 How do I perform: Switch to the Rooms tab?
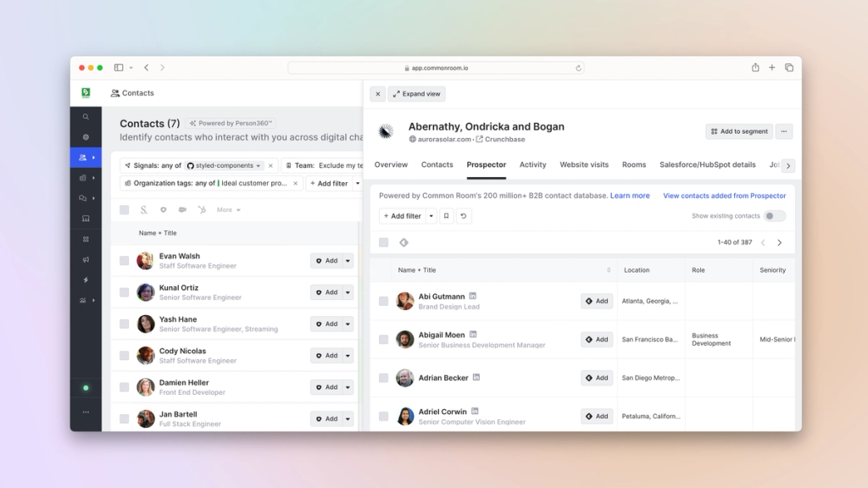[x=634, y=165]
